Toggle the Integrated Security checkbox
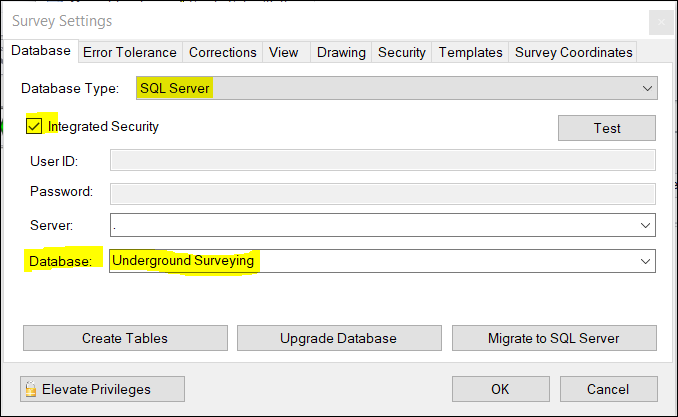Viewport: 678px width, 417px height. tap(34, 127)
